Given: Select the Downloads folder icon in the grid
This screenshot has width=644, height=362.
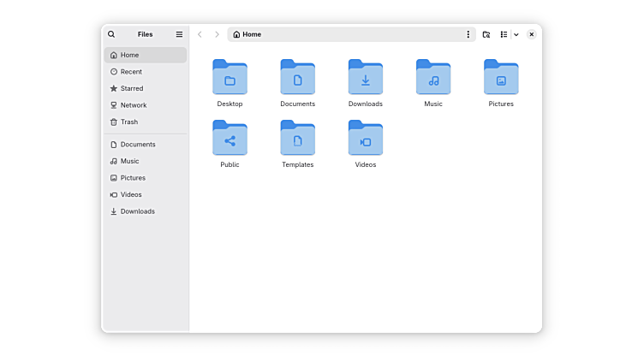Looking at the screenshot, I should pyautogui.click(x=366, y=78).
